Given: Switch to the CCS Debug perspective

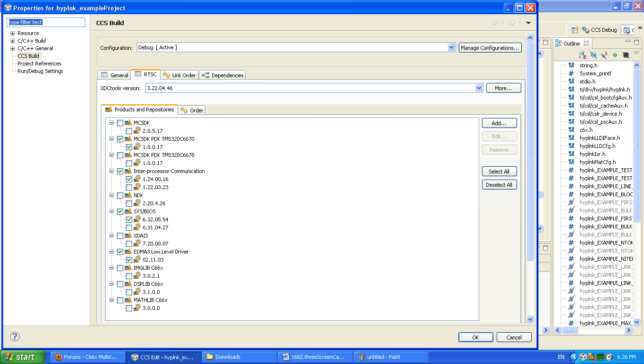Looking at the screenshot, I should [599, 30].
